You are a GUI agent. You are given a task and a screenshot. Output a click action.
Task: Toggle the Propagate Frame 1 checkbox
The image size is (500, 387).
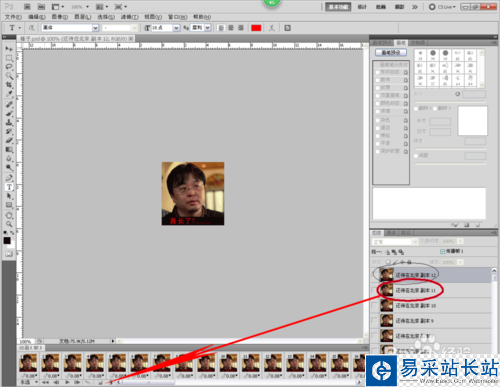point(442,251)
